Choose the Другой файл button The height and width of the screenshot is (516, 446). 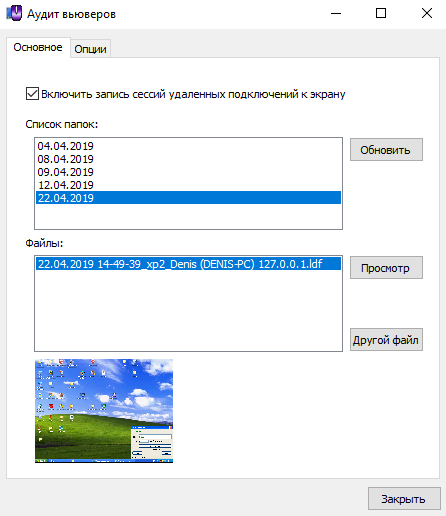pyautogui.click(x=386, y=340)
